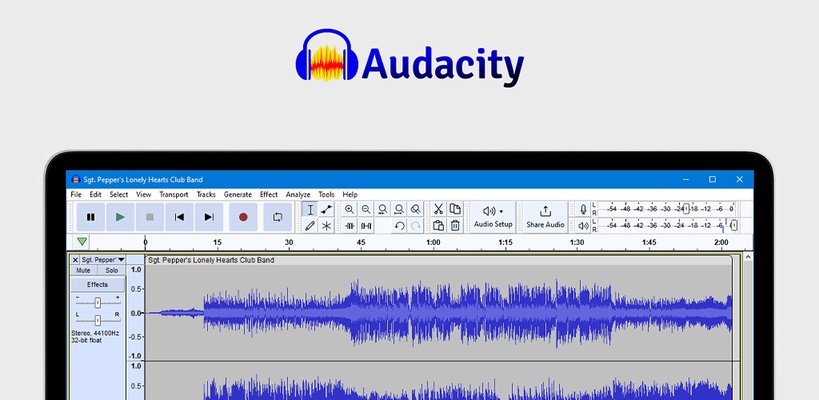Open the Tools menu

coord(326,194)
